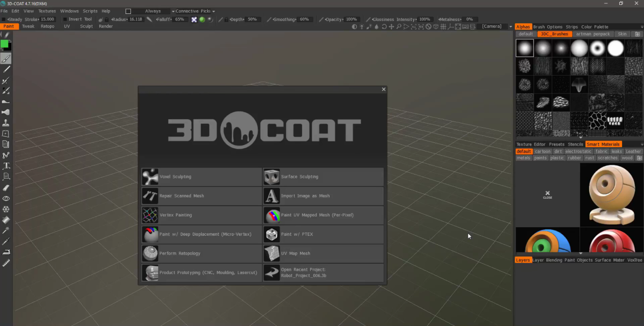The width and height of the screenshot is (644, 326).
Task: Open the File menu
Action: click(4, 11)
